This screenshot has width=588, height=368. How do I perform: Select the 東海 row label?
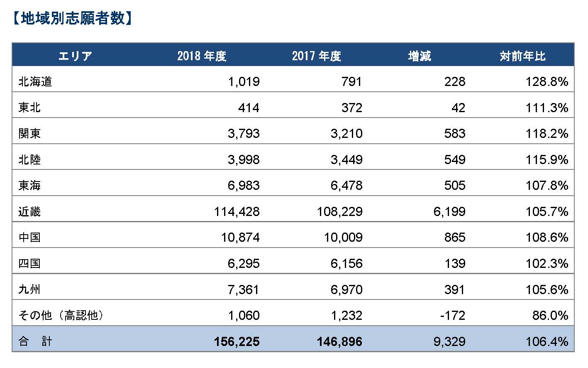tap(29, 185)
